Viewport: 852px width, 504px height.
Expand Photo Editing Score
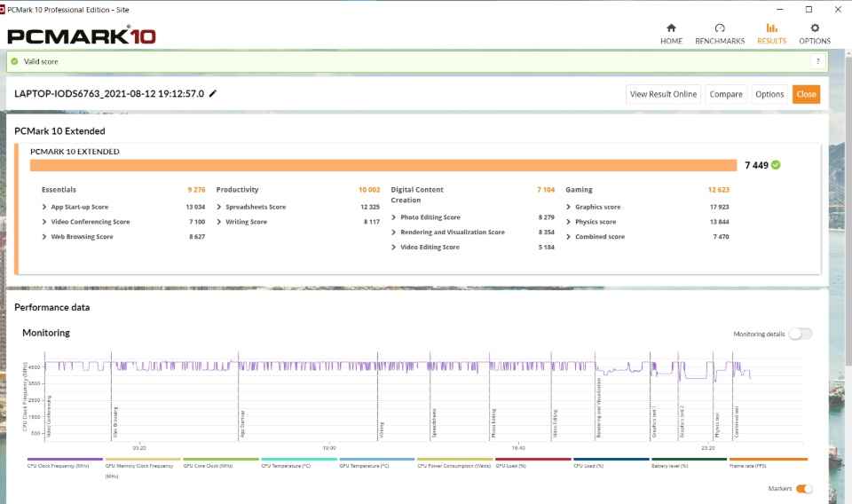point(393,217)
